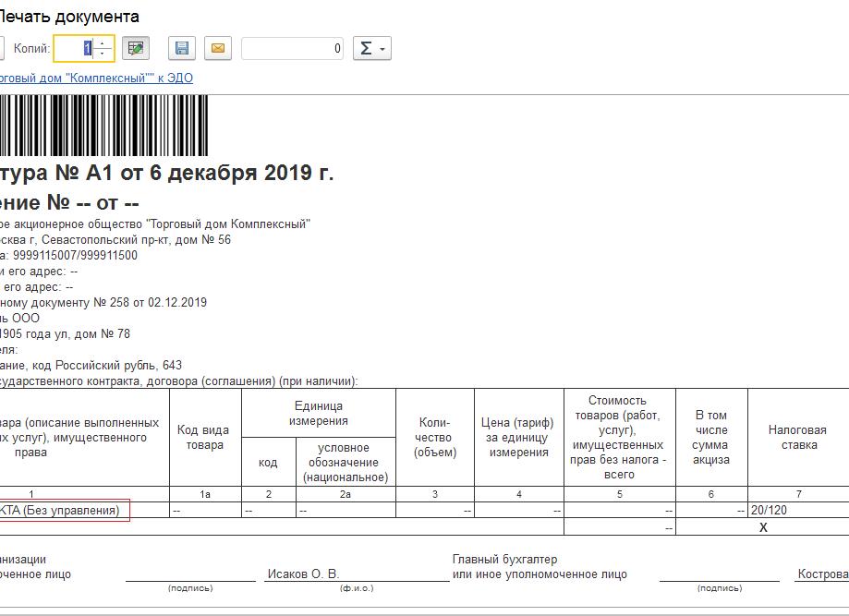Click the column number cell "2а"
The width and height of the screenshot is (849, 616).
(346, 494)
